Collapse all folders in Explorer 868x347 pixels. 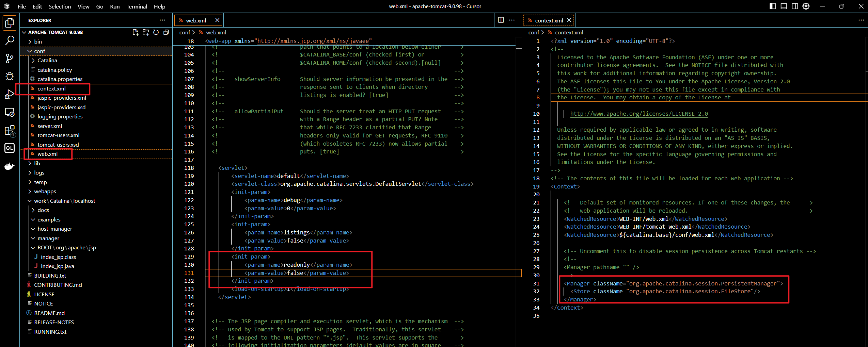pyautogui.click(x=166, y=32)
